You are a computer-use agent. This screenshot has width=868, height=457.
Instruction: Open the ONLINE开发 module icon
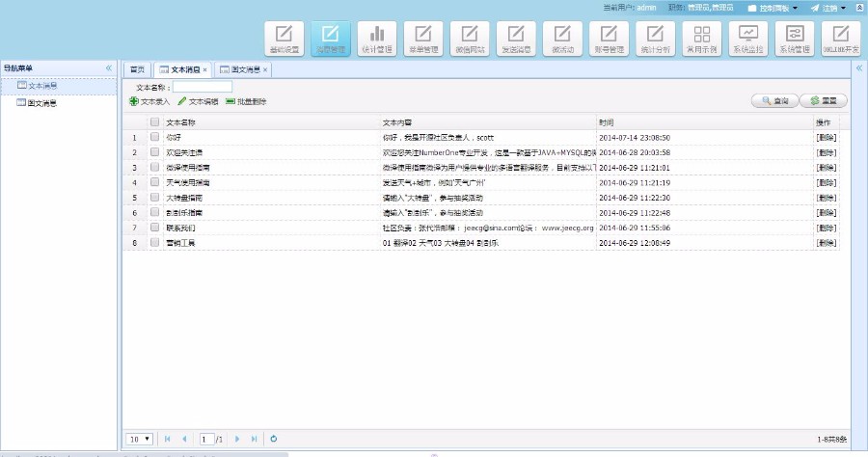(841, 39)
